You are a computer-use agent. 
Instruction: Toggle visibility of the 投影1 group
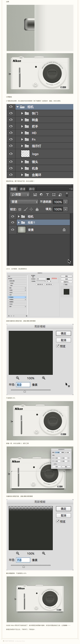tap(12, 222)
